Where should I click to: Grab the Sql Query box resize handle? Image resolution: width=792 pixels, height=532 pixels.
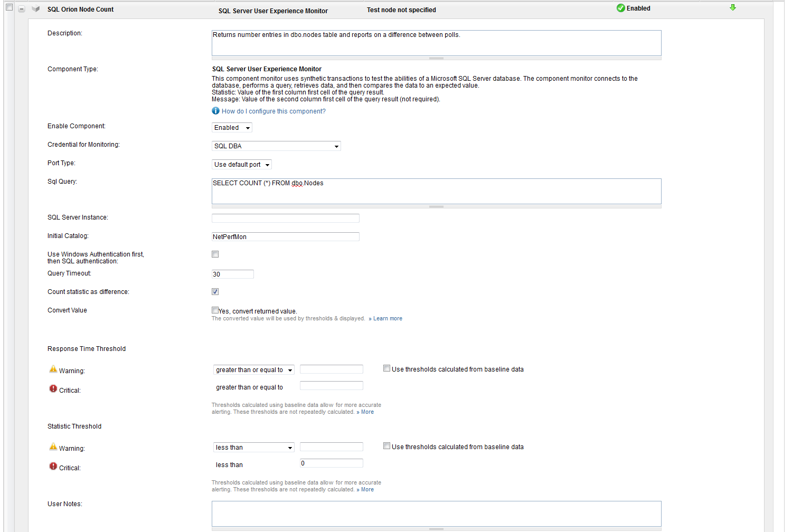[x=436, y=206]
